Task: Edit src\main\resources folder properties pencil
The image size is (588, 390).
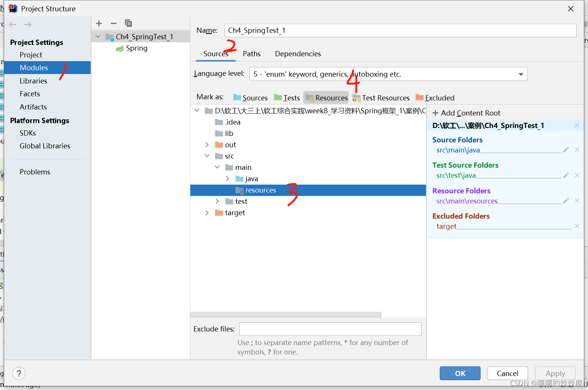Action: [x=566, y=200]
